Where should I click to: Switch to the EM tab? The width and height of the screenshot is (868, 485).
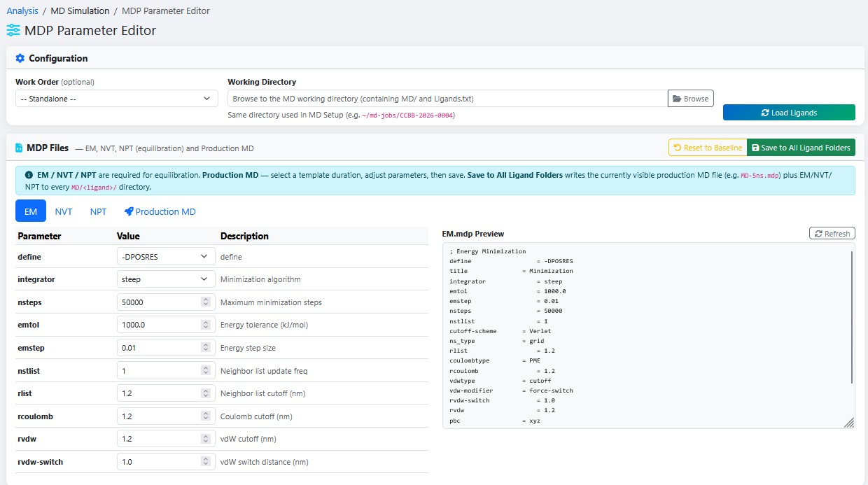(x=31, y=211)
